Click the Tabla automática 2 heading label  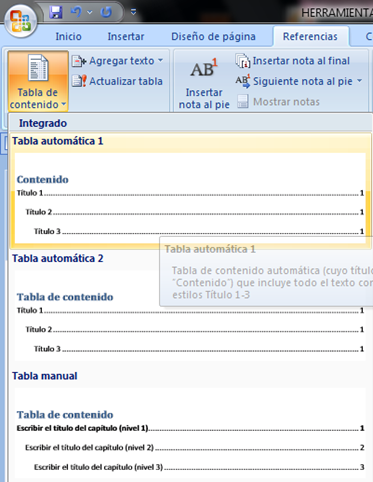pyautogui.click(x=58, y=258)
